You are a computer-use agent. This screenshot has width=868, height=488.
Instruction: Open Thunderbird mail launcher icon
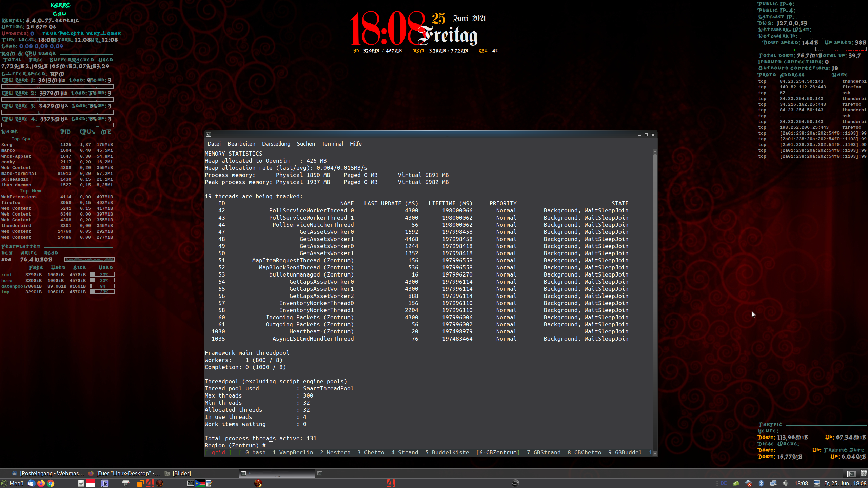32,483
